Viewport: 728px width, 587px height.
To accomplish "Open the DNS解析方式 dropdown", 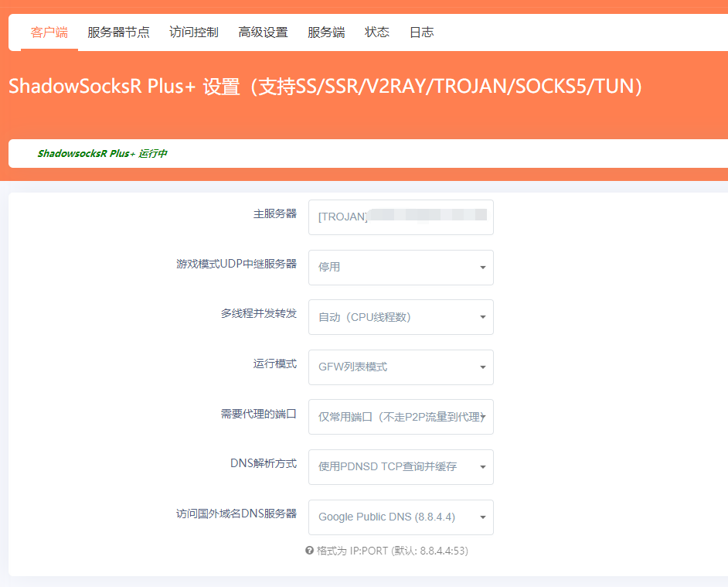I will (400, 467).
